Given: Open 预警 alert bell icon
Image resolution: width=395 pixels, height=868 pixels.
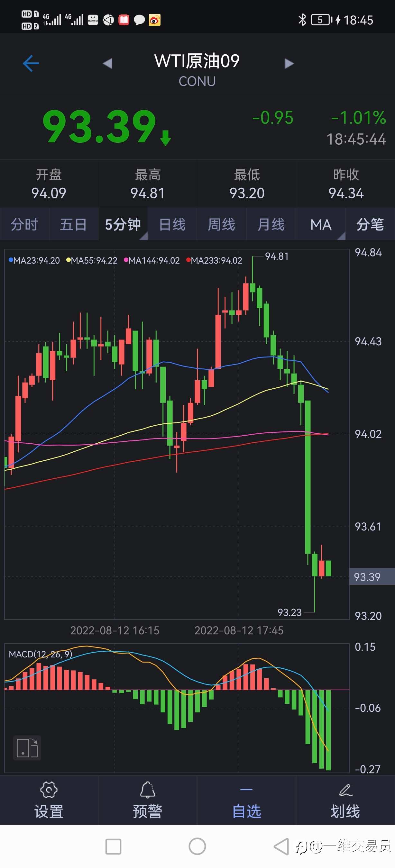Looking at the screenshot, I should [x=148, y=800].
